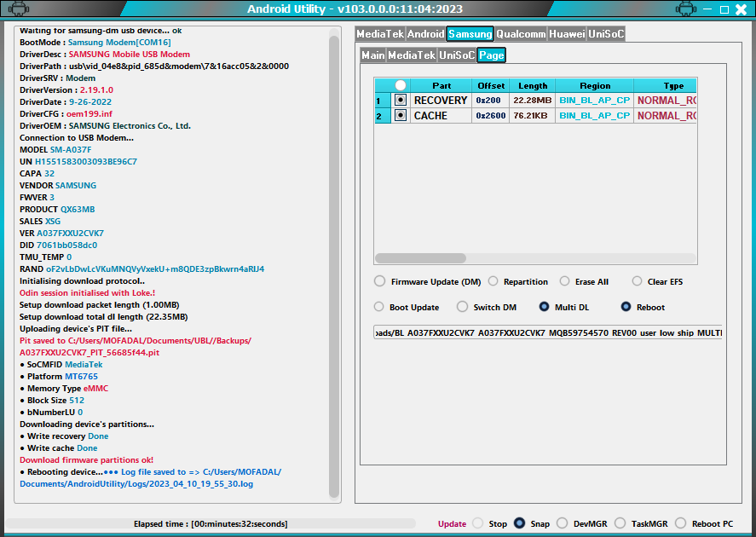The height and width of the screenshot is (537, 756).
Task: Click the 0x2600 offset cell
Action: 491,116
